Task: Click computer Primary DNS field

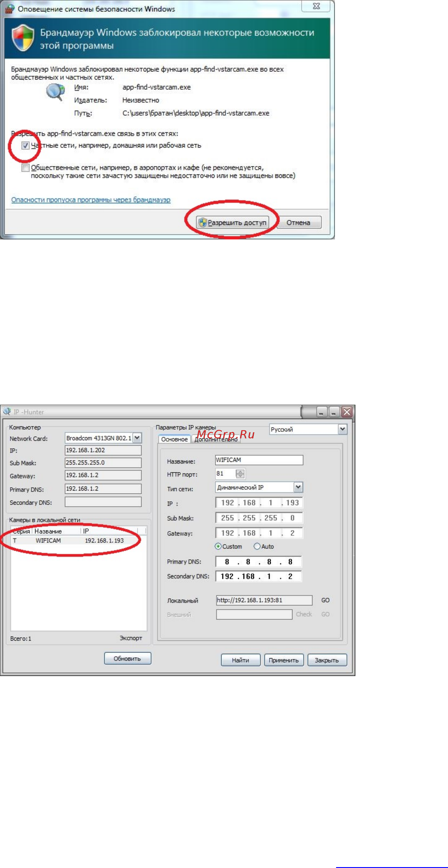Action: (103, 489)
